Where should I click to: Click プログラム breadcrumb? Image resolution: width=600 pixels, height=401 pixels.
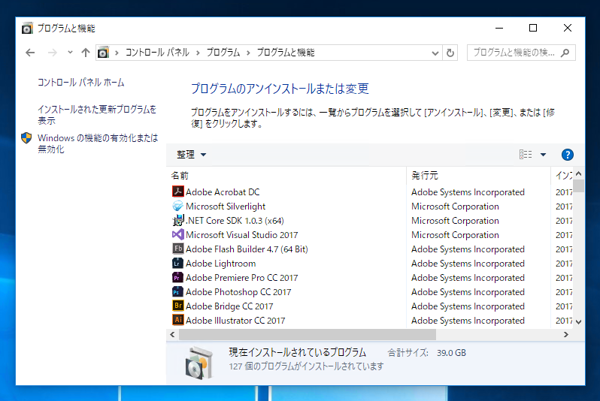223,52
